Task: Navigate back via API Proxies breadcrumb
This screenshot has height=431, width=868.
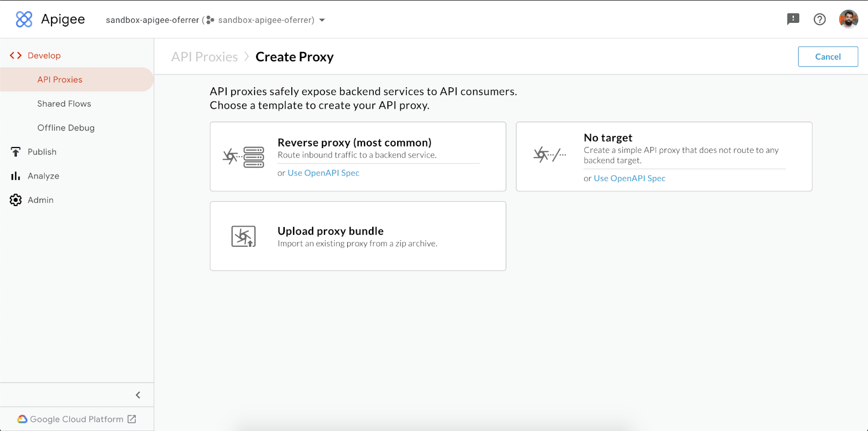Action: (x=205, y=57)
